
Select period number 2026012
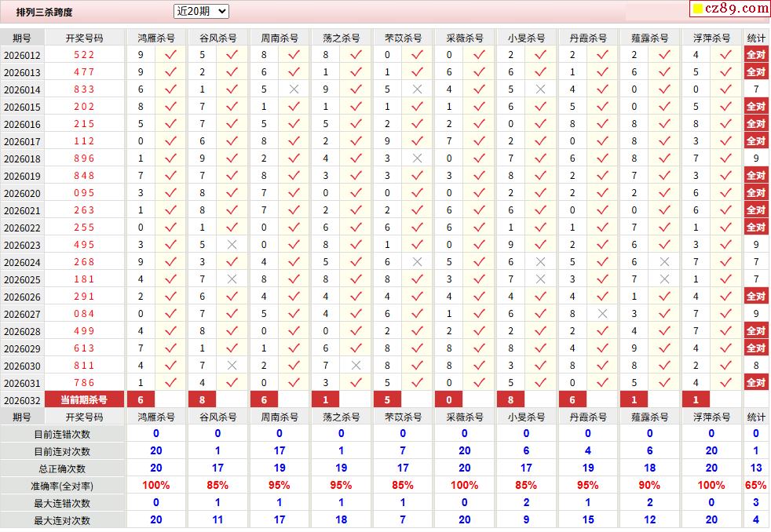coord(22,55)
